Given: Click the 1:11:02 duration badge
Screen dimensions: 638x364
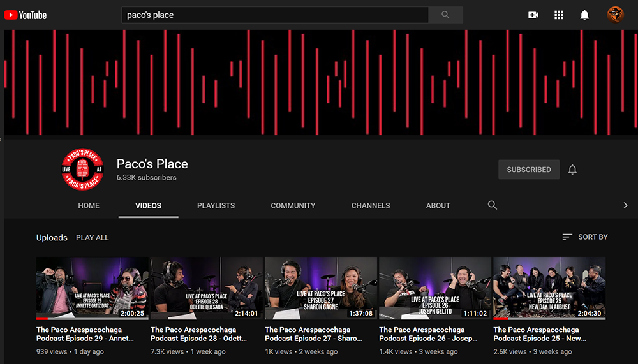Looking at the screenshot, I should pos(475,313).
